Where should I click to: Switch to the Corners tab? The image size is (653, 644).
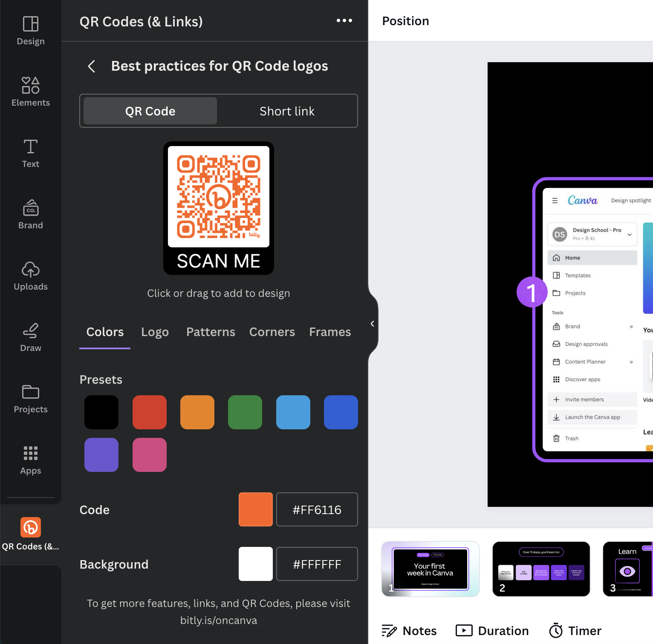tap(272, 332)
